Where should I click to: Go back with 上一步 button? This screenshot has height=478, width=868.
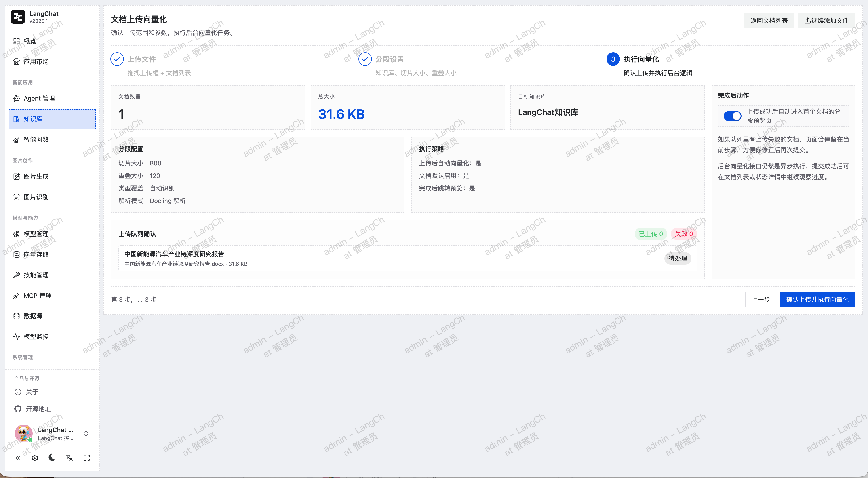[x=761, y=300]
